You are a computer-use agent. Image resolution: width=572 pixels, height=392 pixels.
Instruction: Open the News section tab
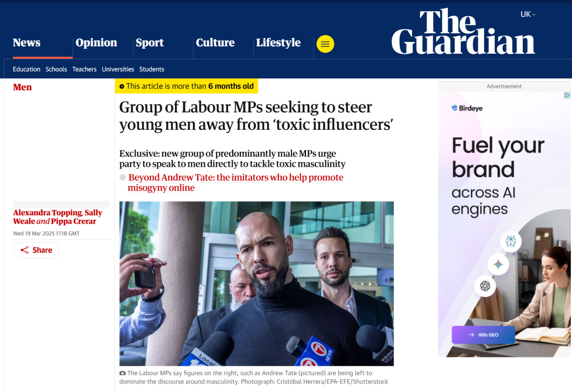(x=27, y=42)
